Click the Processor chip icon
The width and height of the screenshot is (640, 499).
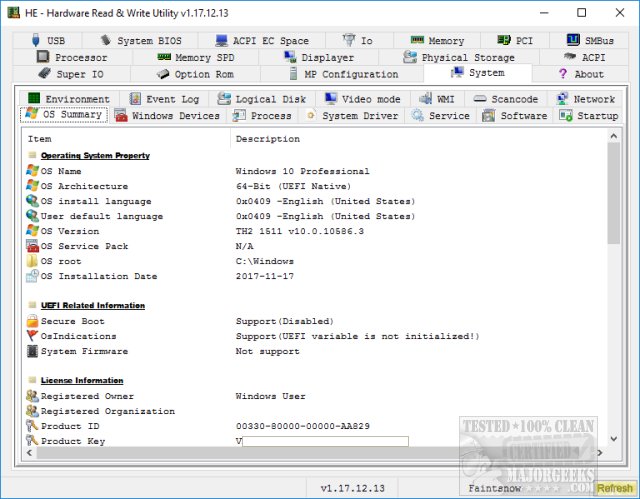click(43, 57)
